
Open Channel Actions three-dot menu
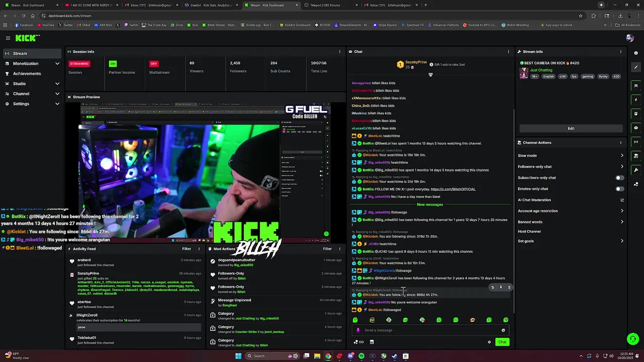[620, 142]
